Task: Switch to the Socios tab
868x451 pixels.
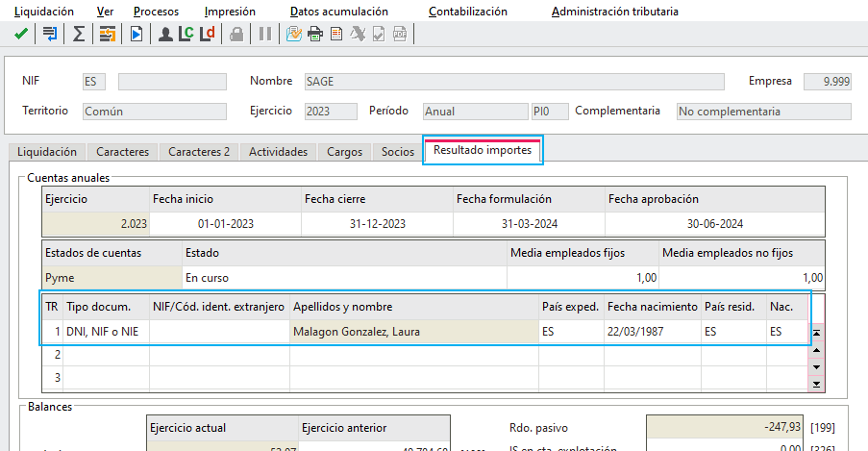Action: pyautogui.click(x=397, y=151)
